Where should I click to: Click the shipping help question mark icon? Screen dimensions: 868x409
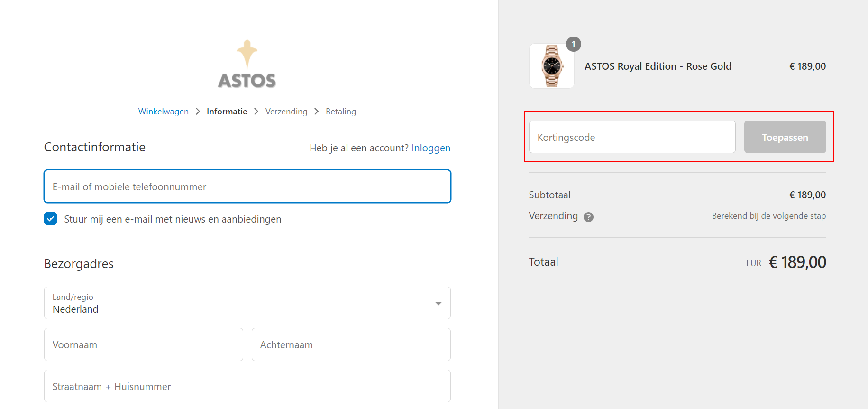coord(588,217)
